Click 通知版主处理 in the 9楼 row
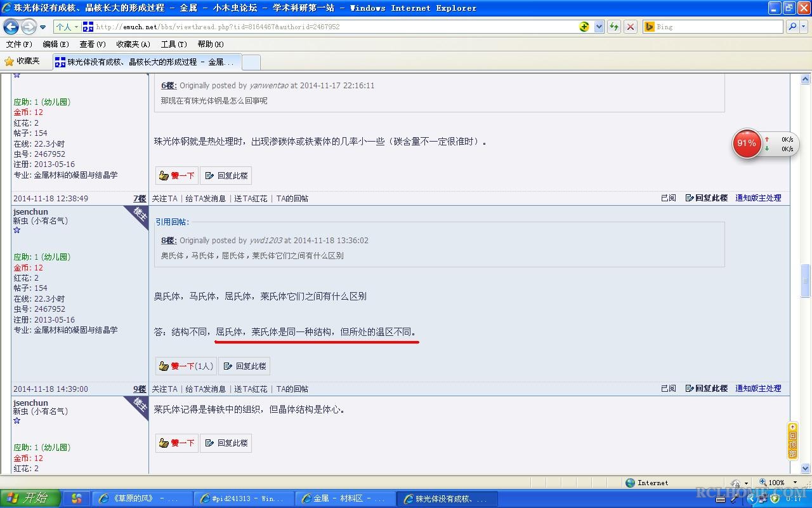Screen dimensions: 812x508 pyautogui.click(x=758, y=389)
